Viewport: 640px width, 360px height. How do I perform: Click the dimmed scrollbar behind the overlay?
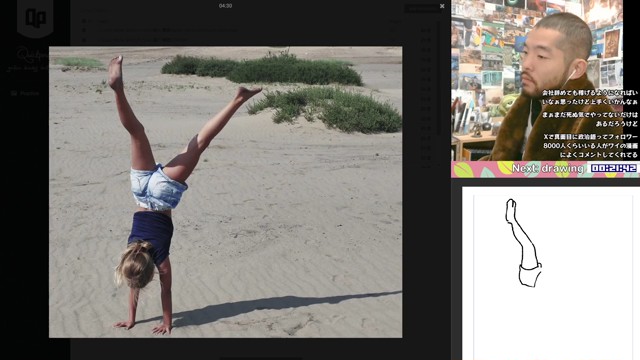pos(440,78)
